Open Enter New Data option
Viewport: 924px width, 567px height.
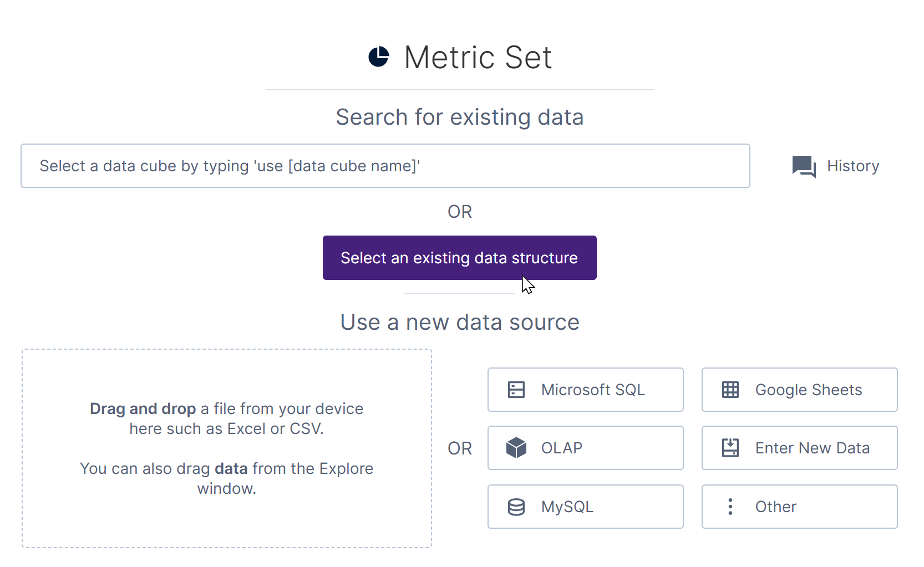(800, 448)
